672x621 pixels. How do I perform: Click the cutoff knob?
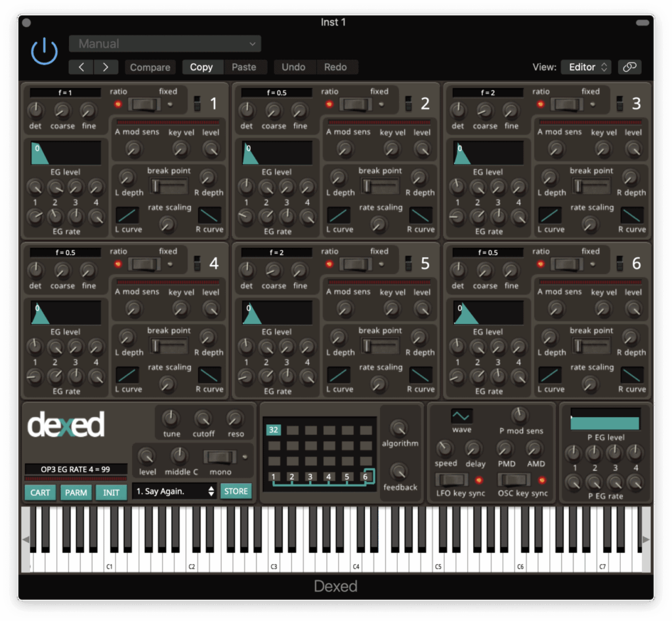203,418
